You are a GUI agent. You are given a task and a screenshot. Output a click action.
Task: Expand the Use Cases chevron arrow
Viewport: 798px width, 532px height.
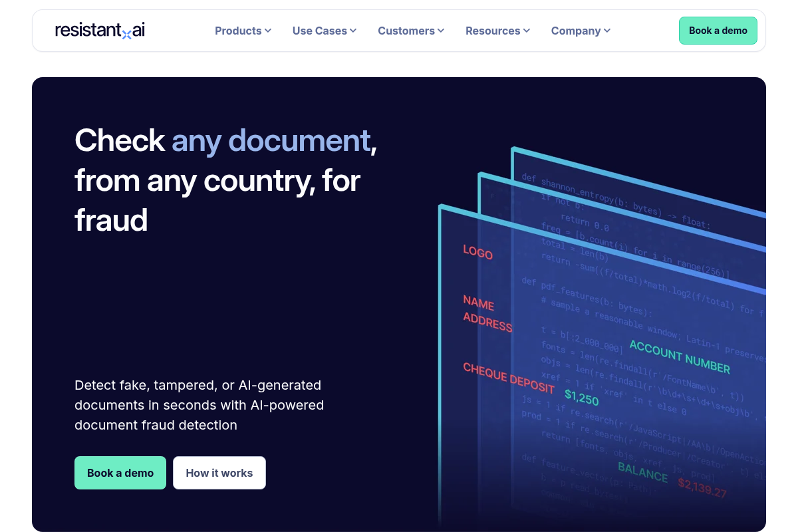coord(353,31)
